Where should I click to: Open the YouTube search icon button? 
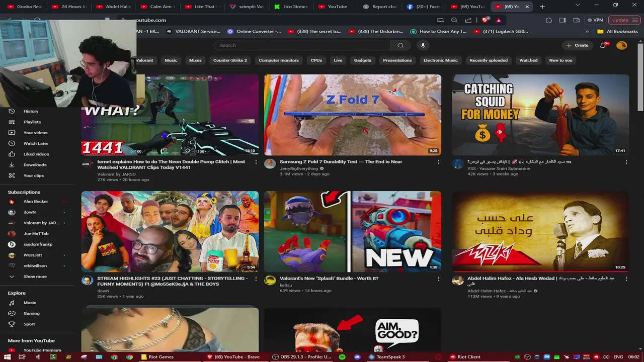point(400,45)
